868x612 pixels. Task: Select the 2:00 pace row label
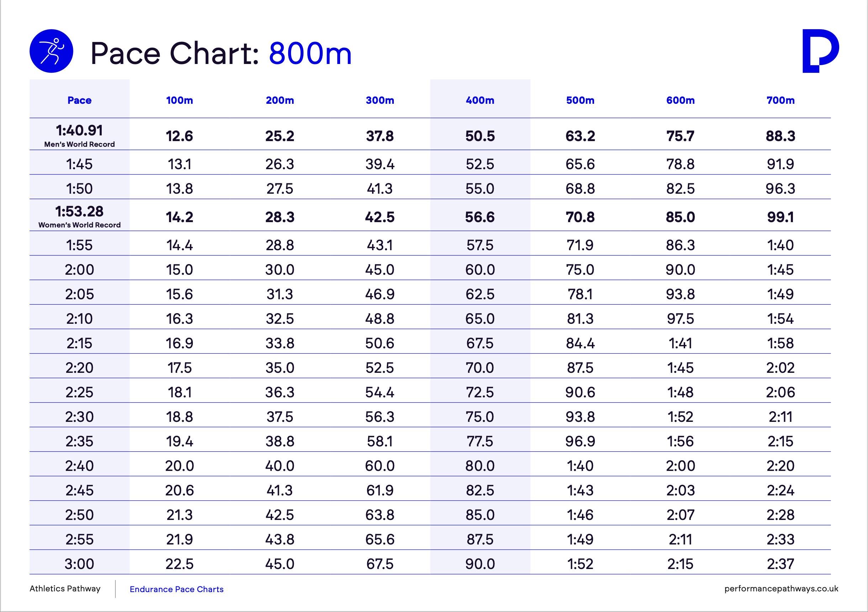pos(79,270)
